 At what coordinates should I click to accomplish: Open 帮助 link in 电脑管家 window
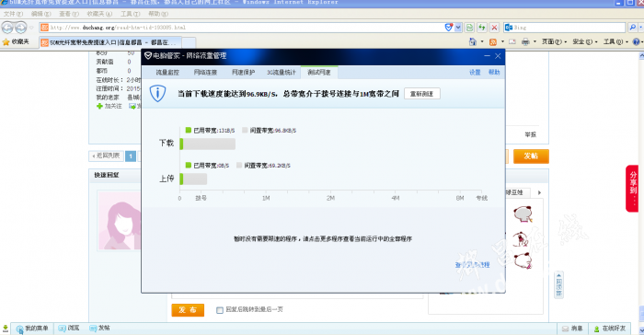click(x=494, y=73)
